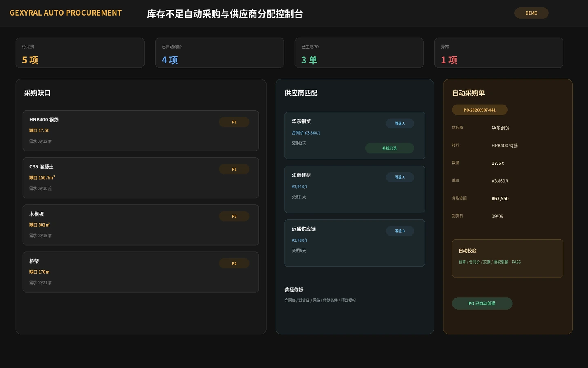The image size is (588, 368).
Task: Click the 需求 09/12 前 deadline text
Action: (x=41, y=141)
